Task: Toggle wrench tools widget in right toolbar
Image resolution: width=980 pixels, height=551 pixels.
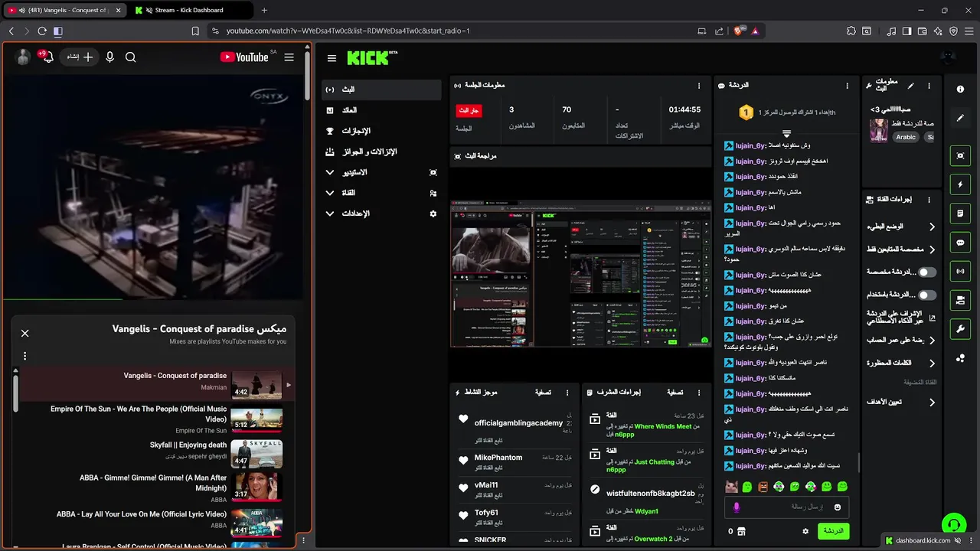Action: 960,329
